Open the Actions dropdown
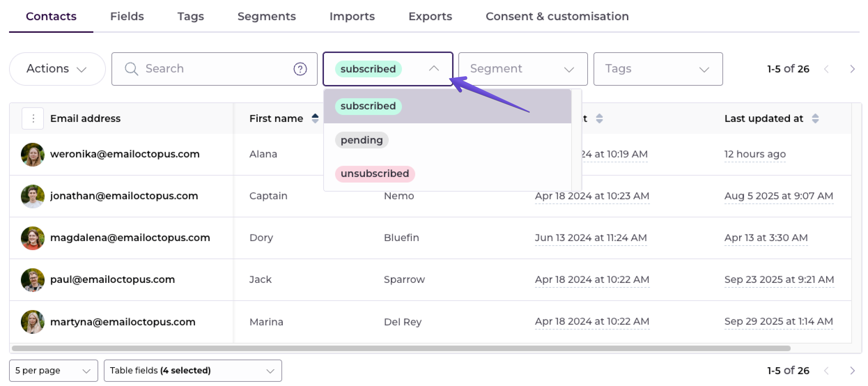 [57, 69]
